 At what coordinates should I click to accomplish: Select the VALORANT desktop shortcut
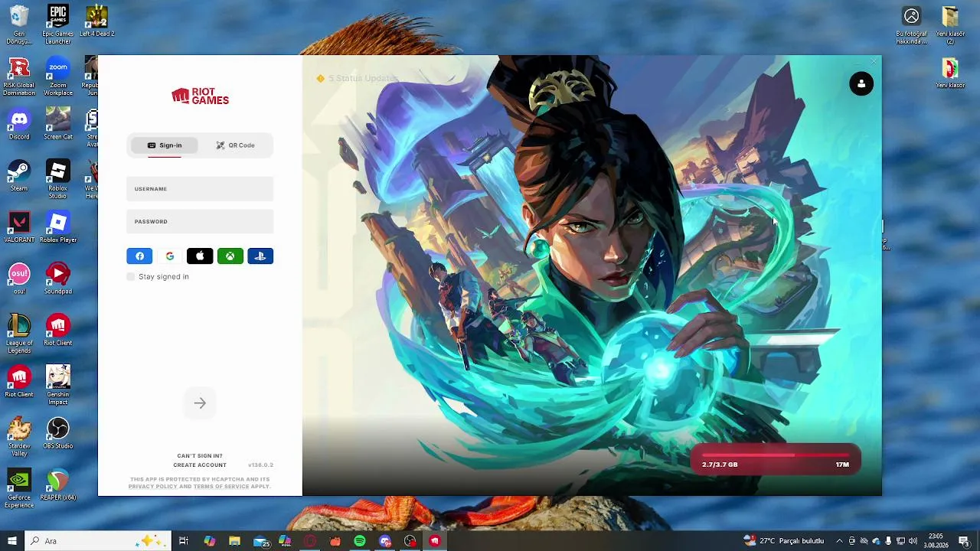click(19, 227)
